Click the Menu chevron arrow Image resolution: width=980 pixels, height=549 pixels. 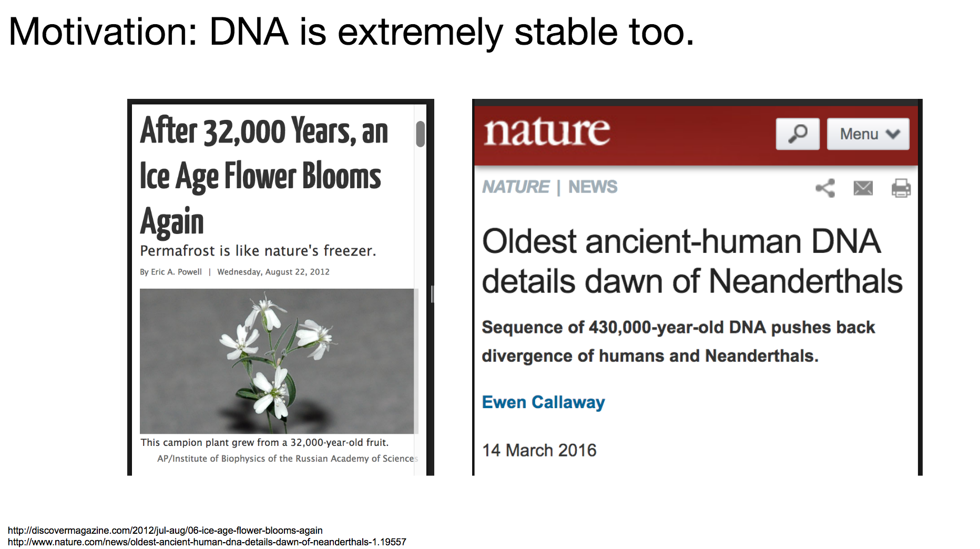click(x=893, y=134)
